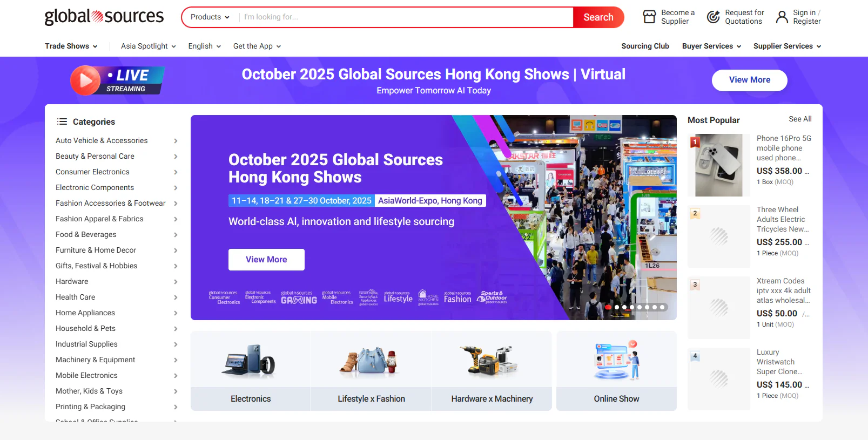The image size is (868, 440).
Task: Select Machinery & Equipment category
Action: click(95, 360)
